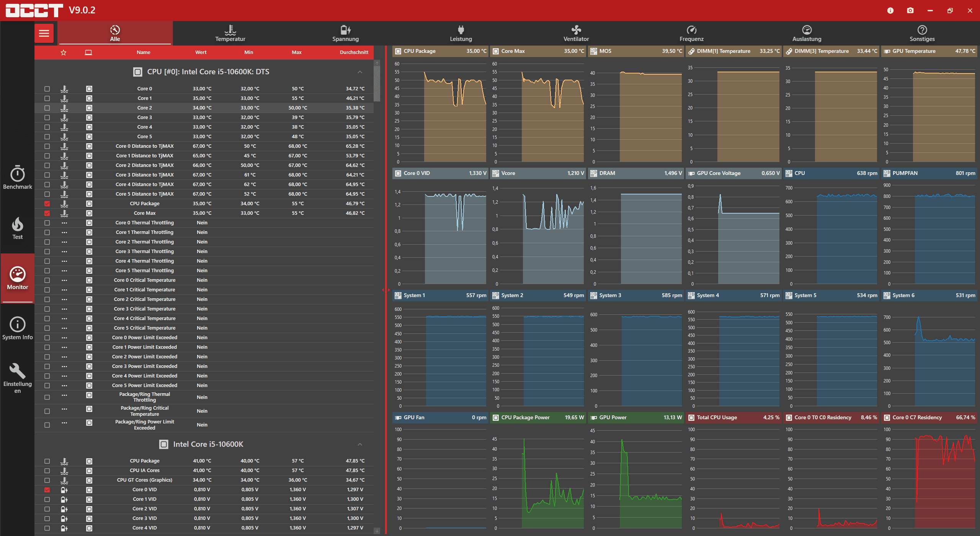Click the DRAM voltage graph title

[607, 173]
